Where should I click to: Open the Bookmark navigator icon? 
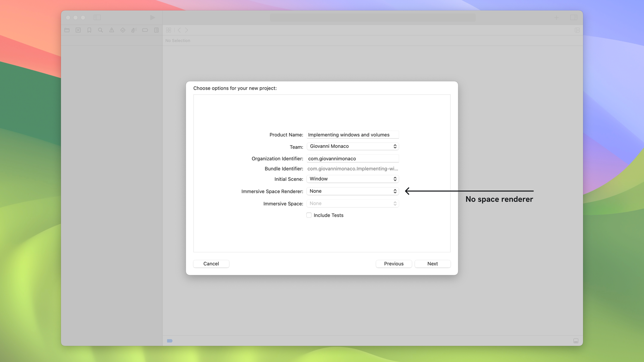(x=89, y=30)
